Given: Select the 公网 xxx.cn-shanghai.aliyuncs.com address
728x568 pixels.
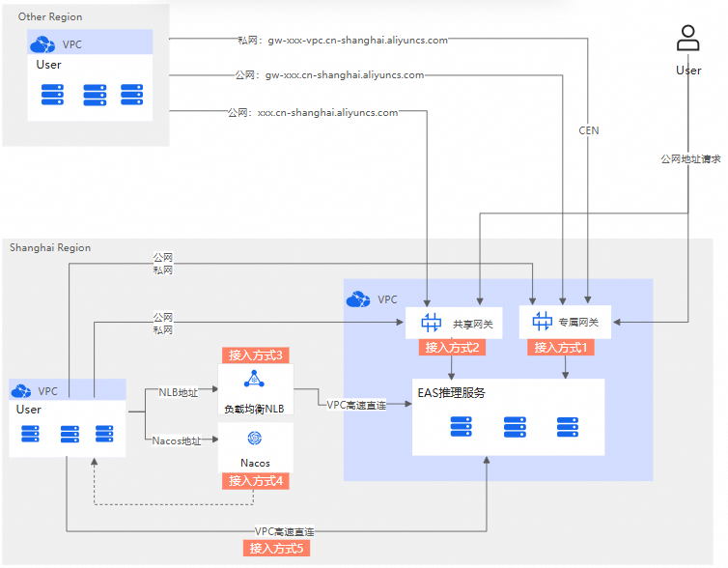Looking at the screenshot, I should tap(313, 112).
